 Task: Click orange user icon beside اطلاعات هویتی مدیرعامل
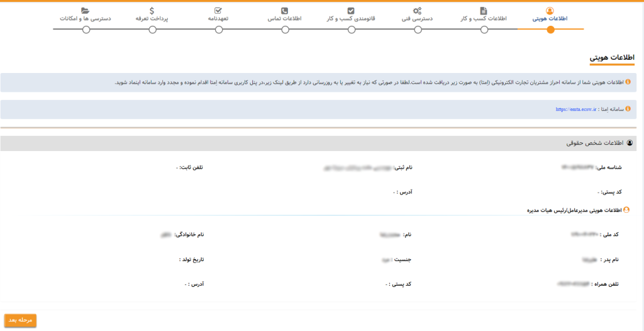pyautogui.click(x=626, y=210)
